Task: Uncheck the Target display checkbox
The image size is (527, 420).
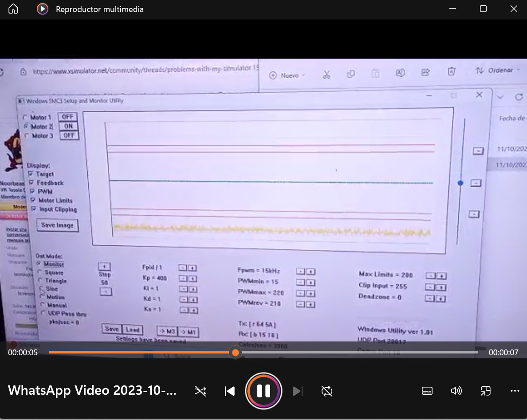Action: (31, 174)
